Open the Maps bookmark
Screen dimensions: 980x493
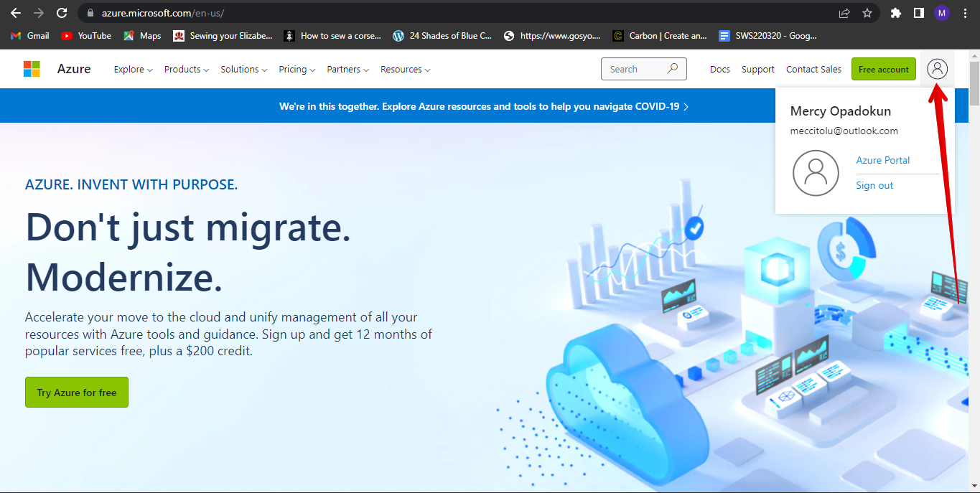click(142, 35)
